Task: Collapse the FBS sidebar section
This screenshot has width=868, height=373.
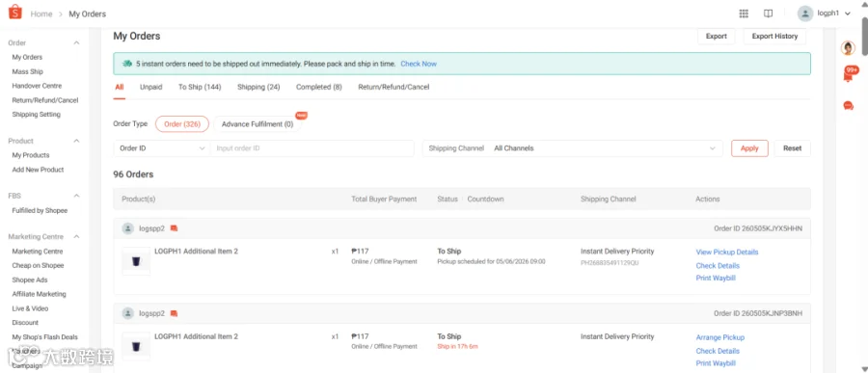Action: pyautogui.click(x=77, y=196)
